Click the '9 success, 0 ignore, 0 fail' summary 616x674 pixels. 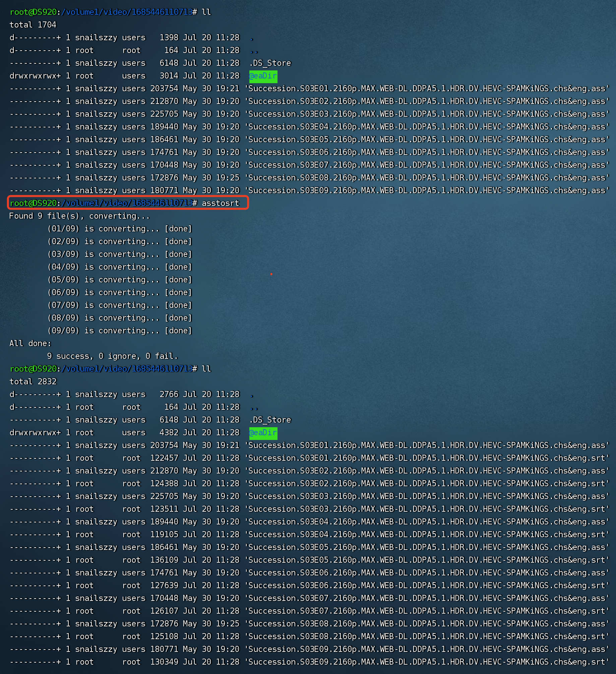click(112, 356)
